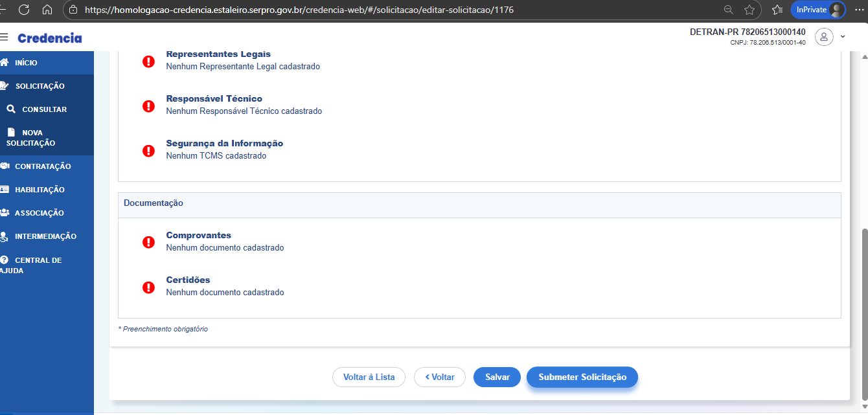Click the user account profile icon
Image resolution: width=868 pixels, height=415 pixels.
tap(823, 37)
